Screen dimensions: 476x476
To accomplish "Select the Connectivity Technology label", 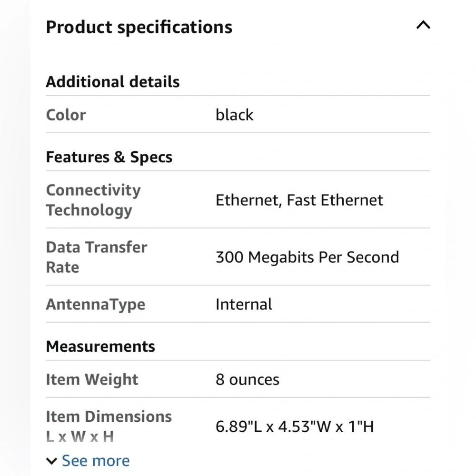I will 93,200.
